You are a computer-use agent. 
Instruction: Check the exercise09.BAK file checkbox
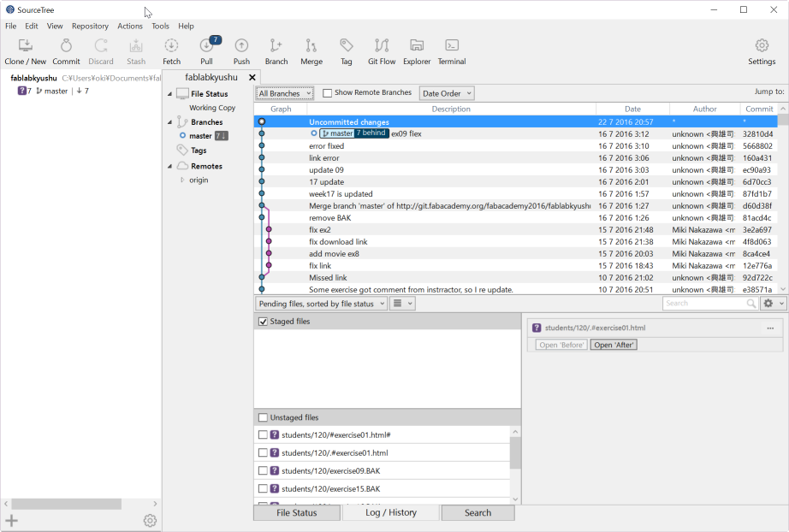(x=263, y=471)
